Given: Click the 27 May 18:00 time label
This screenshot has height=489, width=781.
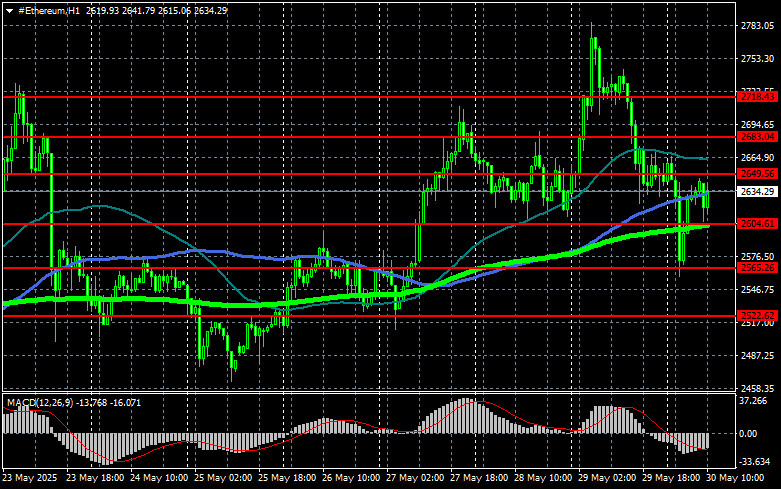Looking at the screenshot, I should pyautogui.click(x=479, y=478).
